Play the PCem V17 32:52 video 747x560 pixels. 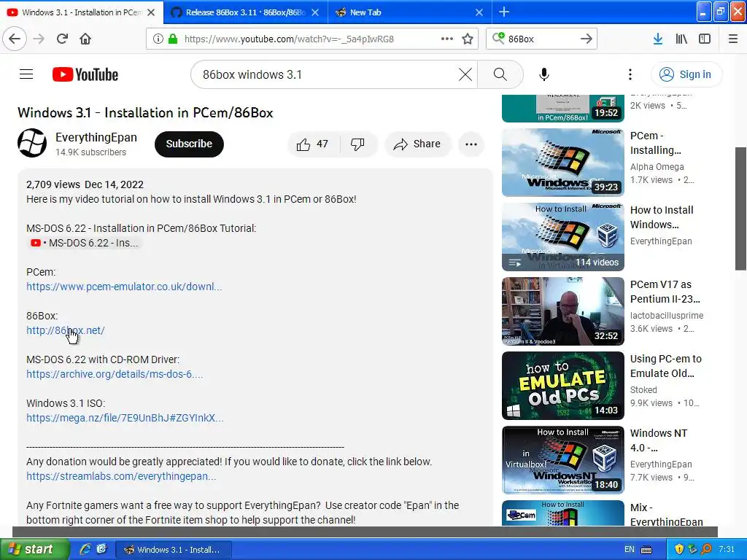click(562, 311)
